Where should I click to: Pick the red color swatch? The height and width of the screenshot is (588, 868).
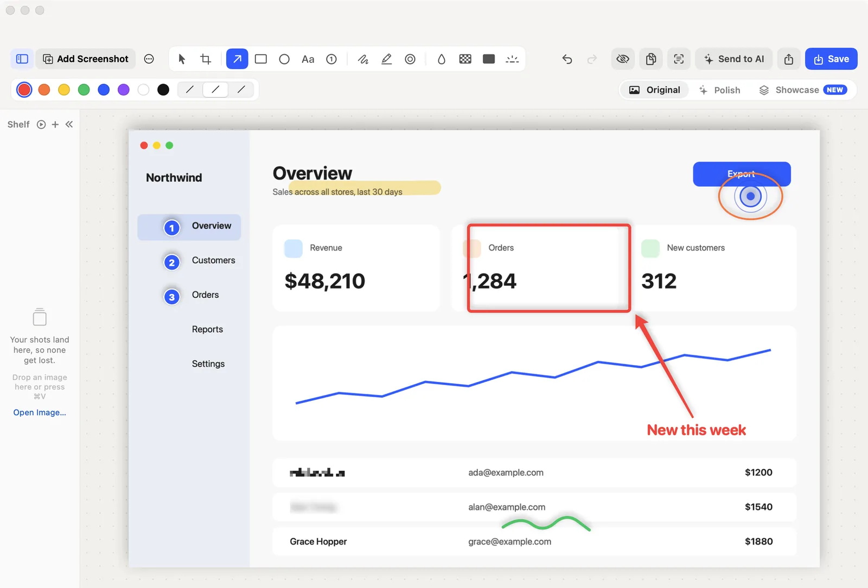click(x=24, y=90)
